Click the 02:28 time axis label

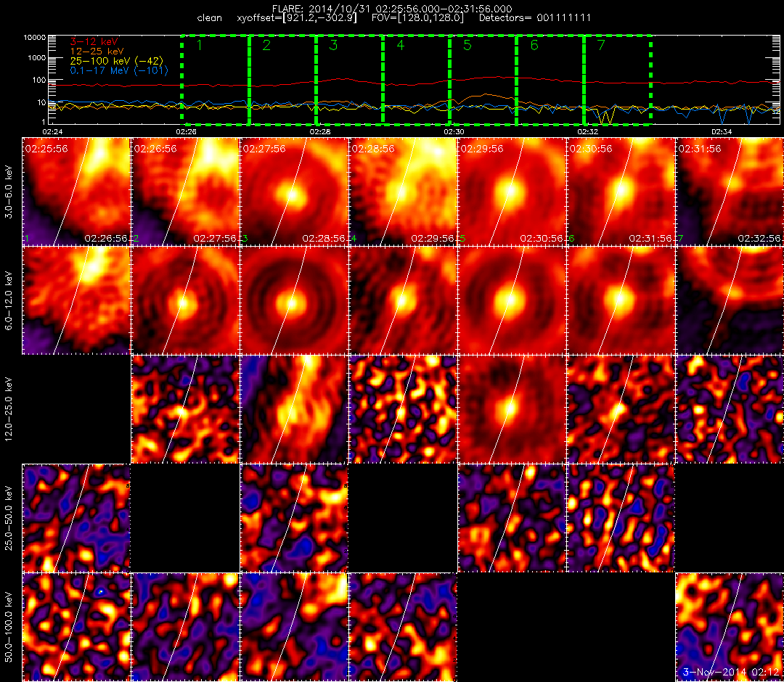pyautogui.click(x=320, y=132)
